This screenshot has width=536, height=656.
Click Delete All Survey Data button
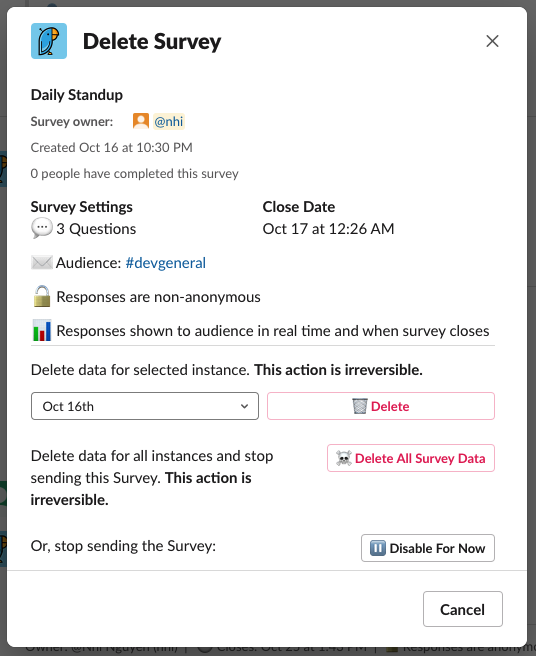pos(411,458)
